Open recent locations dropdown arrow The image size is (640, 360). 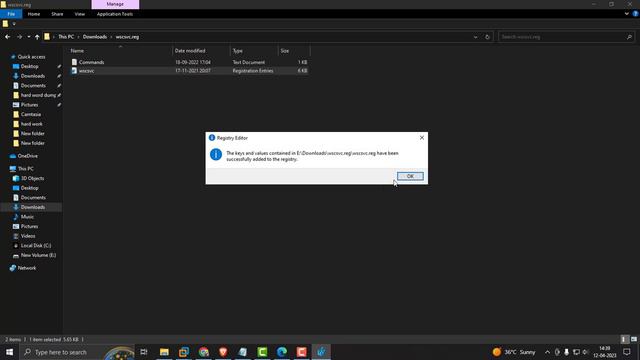tap(29, 37)
